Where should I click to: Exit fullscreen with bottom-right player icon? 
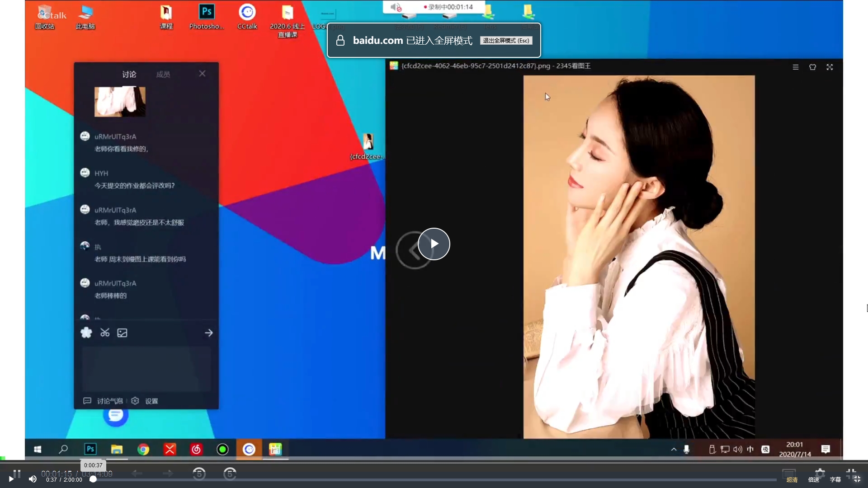click(857, 479)
